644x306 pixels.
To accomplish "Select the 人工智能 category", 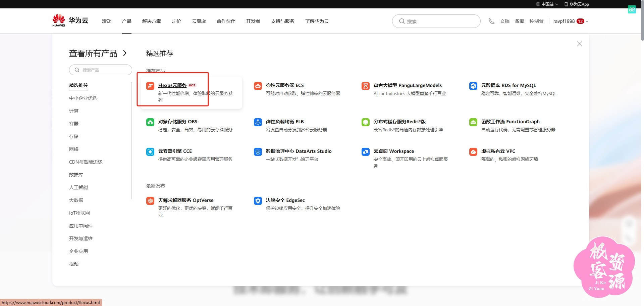I will [78, 187].
